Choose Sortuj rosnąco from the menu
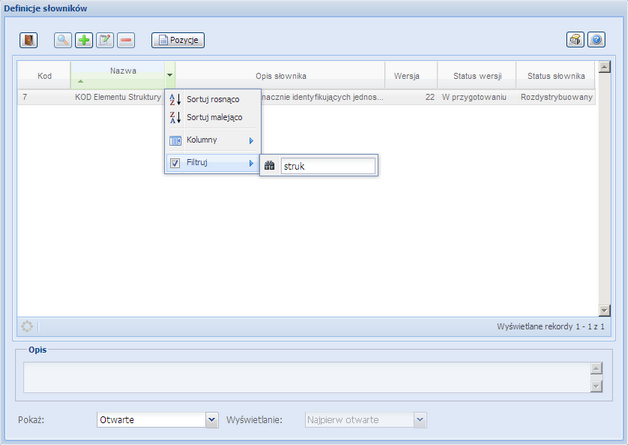The width and height of the screenshot is (628, 445). tap(212, 100)
